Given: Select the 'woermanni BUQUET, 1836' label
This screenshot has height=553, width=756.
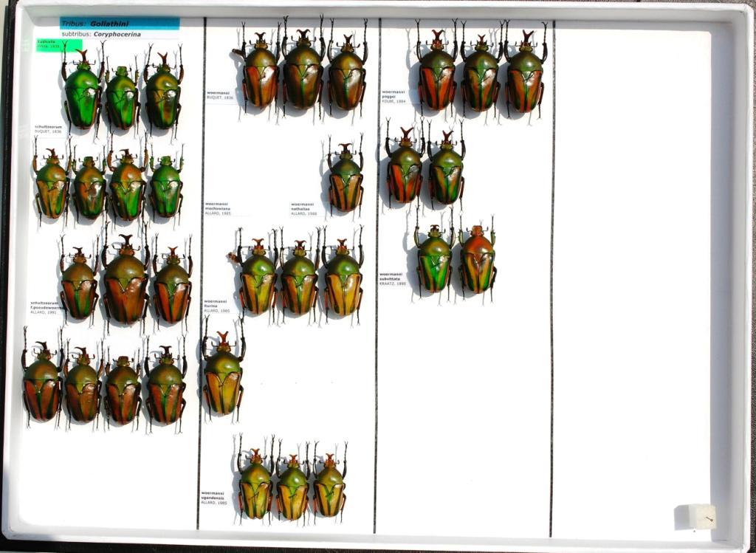Looking at the screenshot, I should (220, 95).
